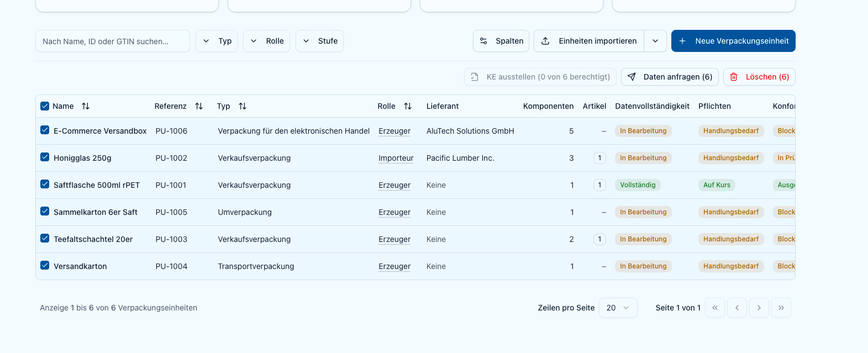The width and height of the screenshot is (868, 353).
Task: Click Löschen (6) delete button
Action: point(759,77)
